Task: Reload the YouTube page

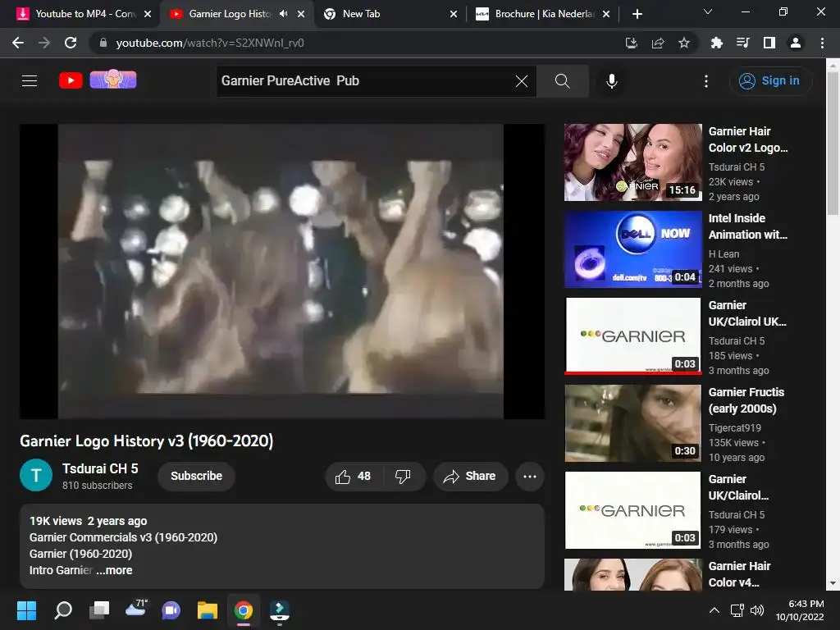Action: (x=71, y=43)
